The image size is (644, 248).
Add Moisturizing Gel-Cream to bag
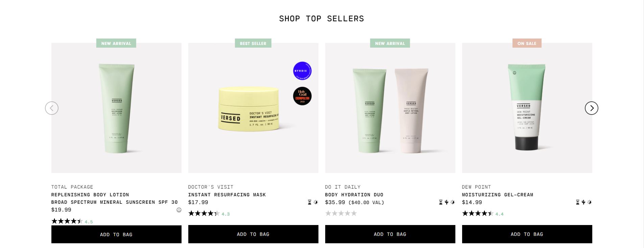(527, 234)
